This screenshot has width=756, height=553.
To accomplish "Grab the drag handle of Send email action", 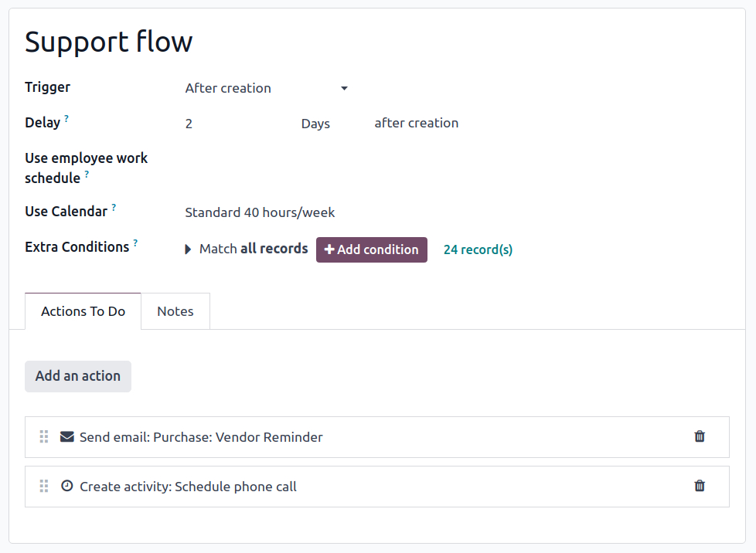I will click(44, 436).
